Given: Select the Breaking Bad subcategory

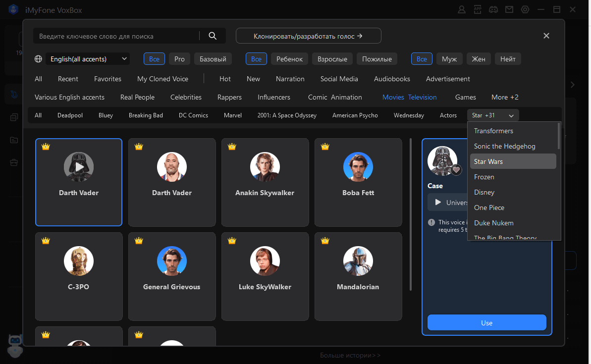Looking at the screenshot, I should [146, 115].
